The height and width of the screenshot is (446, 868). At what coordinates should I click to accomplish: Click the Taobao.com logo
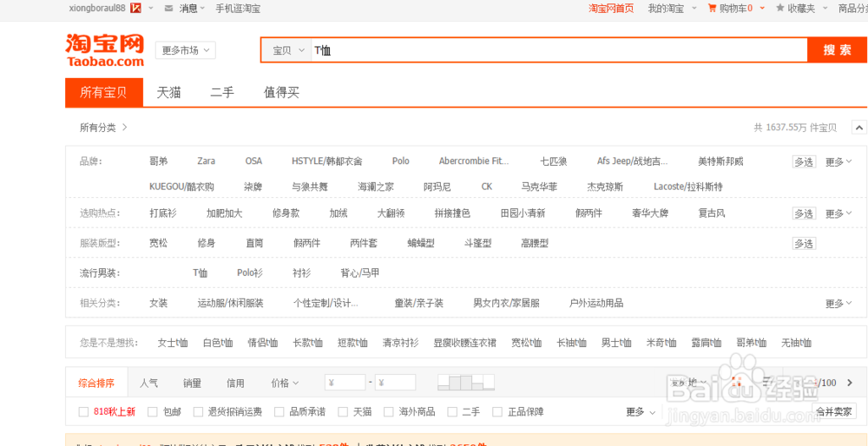[x=105, y=50]
